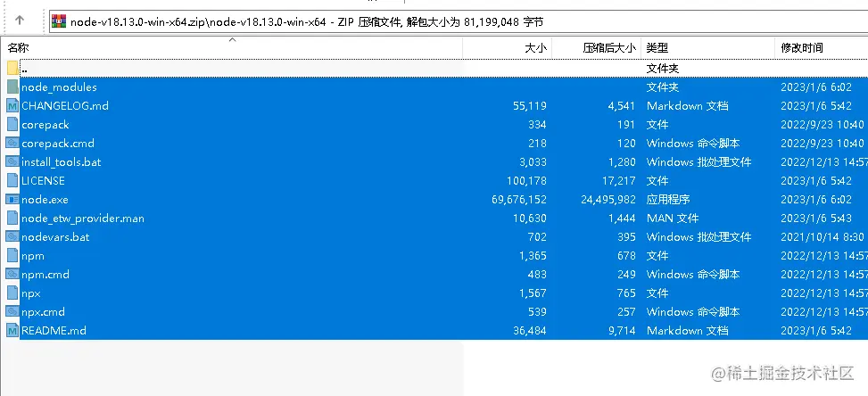
Task: Click the node_etw_provider.man file icon
Action: point(12,219)
